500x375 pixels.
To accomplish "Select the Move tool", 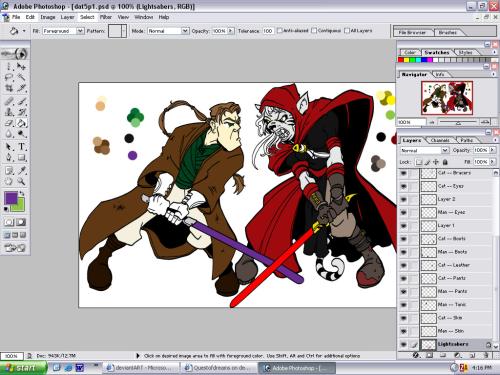I will pyautogui.click(x=22, y=66).
